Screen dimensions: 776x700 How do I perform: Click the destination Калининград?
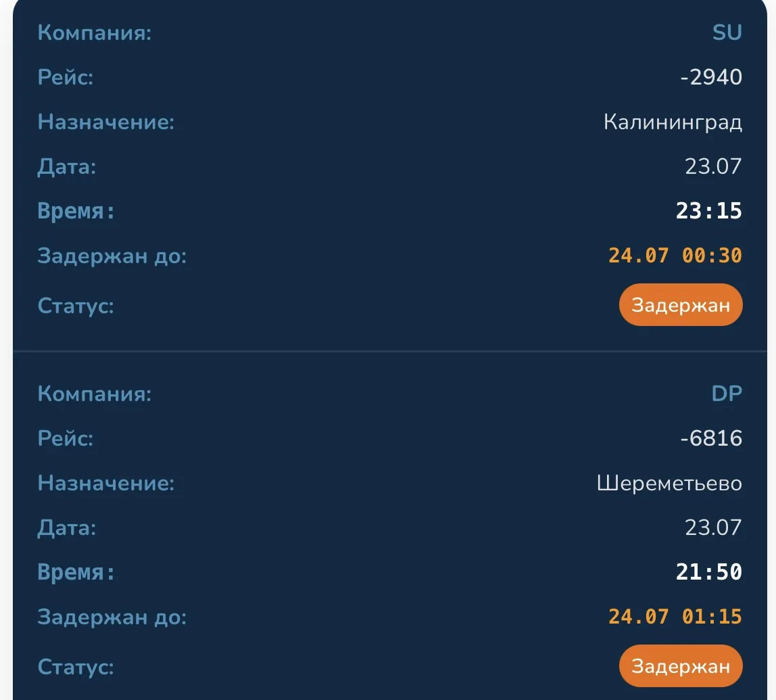(673, 122)
